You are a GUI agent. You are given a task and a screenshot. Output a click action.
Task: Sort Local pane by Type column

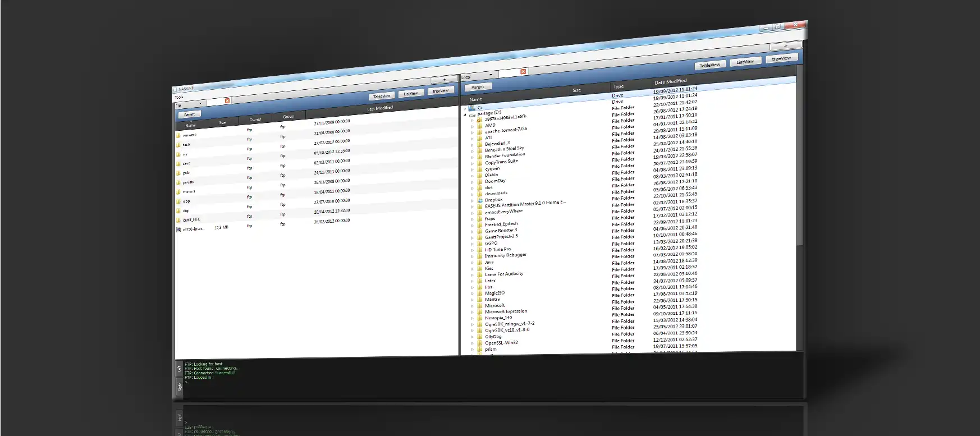619,86
